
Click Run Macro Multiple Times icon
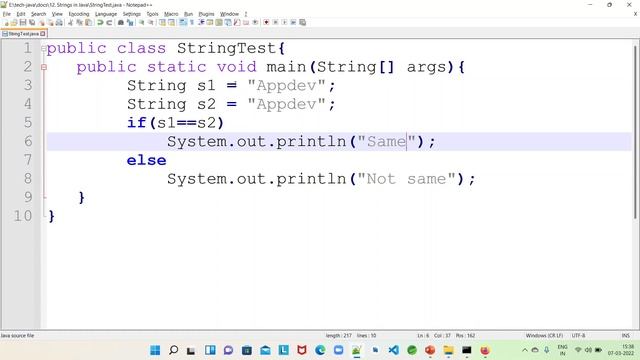pyautogui.click(x=293, y=22)
